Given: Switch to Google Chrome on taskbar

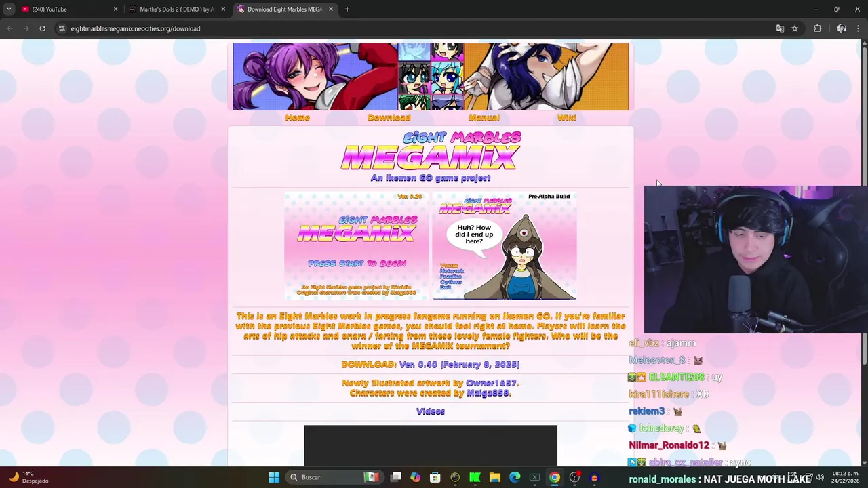Looking at the screenshot, I should click(554, 477).
